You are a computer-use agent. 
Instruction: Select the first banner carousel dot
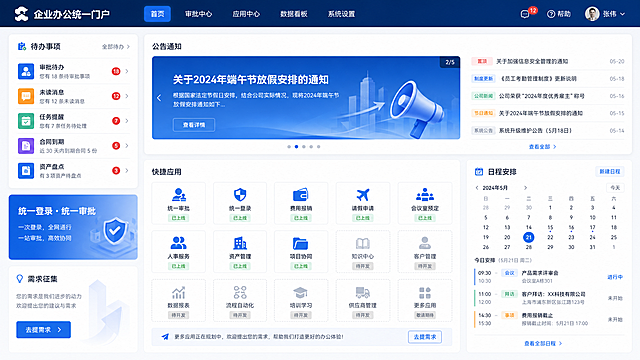click(289, 147)
